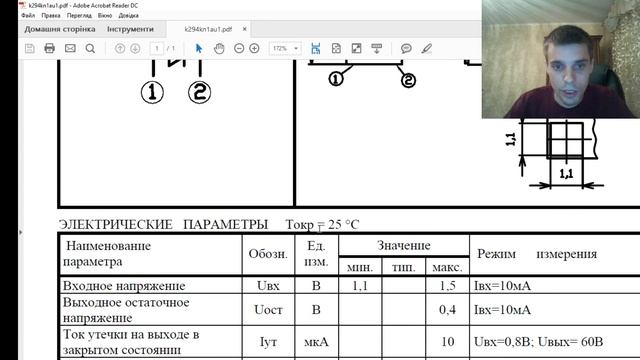
Task: Click Выходное остаточное напряжение row label
Action: pyautogui.click(x=126, y=310)
